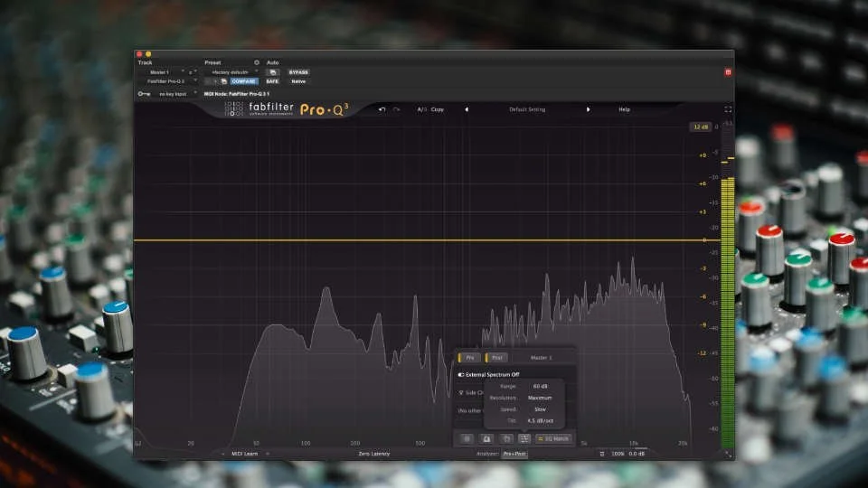This screenshot has width=868, height=488.
Task: Adjust the Tilt 4.5 dB/oct value
Action: 540,421
